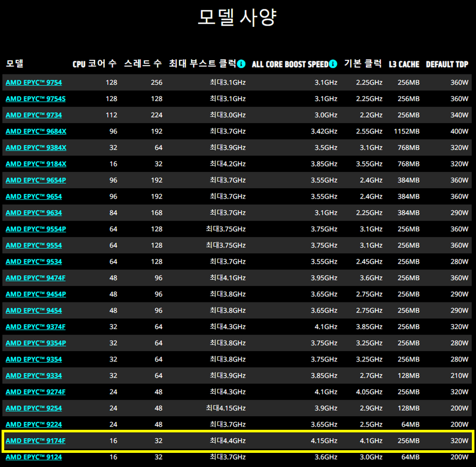The width and height of the screenshot is (476, 467).
Task: Open AMD EPYC 9754S model link
Action: click(x=36, y=99)
